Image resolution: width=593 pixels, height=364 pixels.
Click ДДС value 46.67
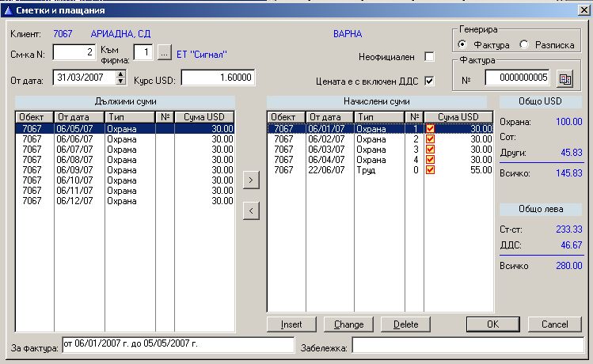572,245
